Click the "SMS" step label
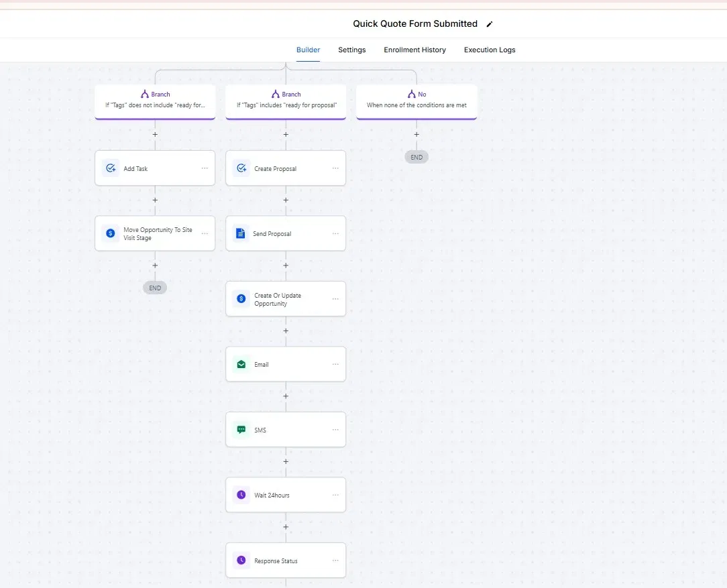The image size is (727, 588). (260, 430)
